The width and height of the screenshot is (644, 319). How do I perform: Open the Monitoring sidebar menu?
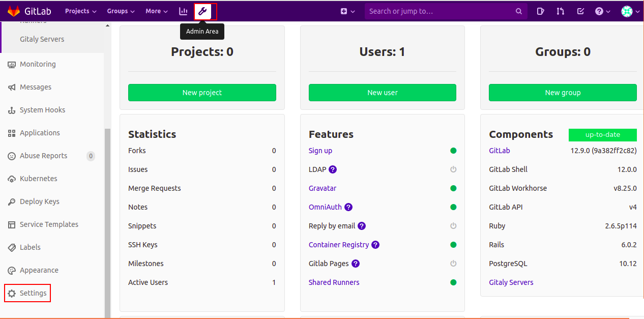[x=38, y=64]
